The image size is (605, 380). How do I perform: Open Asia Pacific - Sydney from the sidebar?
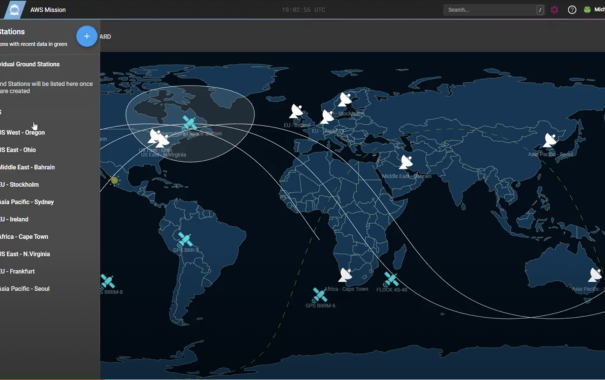27,202
